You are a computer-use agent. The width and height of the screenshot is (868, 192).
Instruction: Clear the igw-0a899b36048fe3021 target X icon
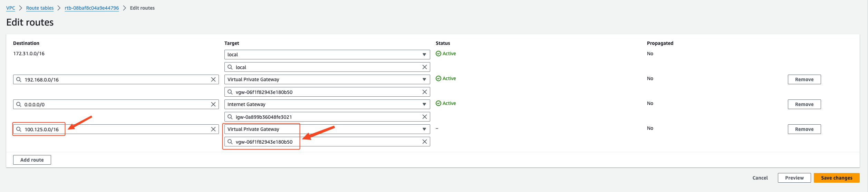coord(425,117)
